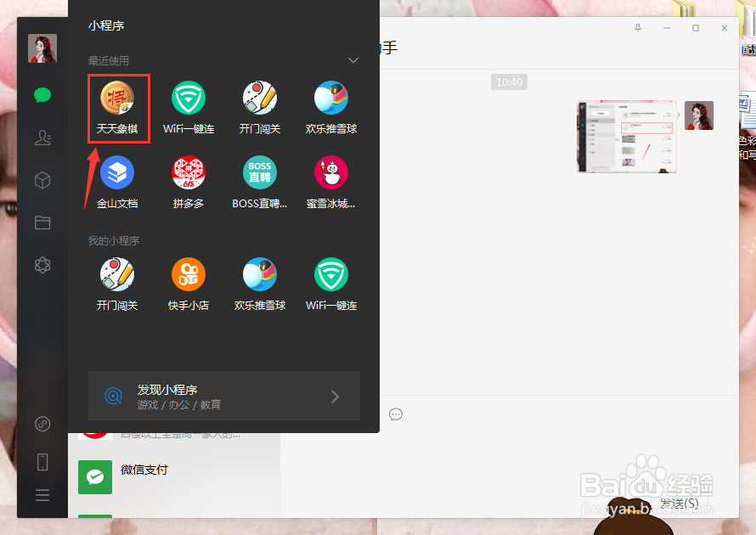Open the Moments sidebar icon
This screenshot has height=535, width=756.
coord(42,265)
